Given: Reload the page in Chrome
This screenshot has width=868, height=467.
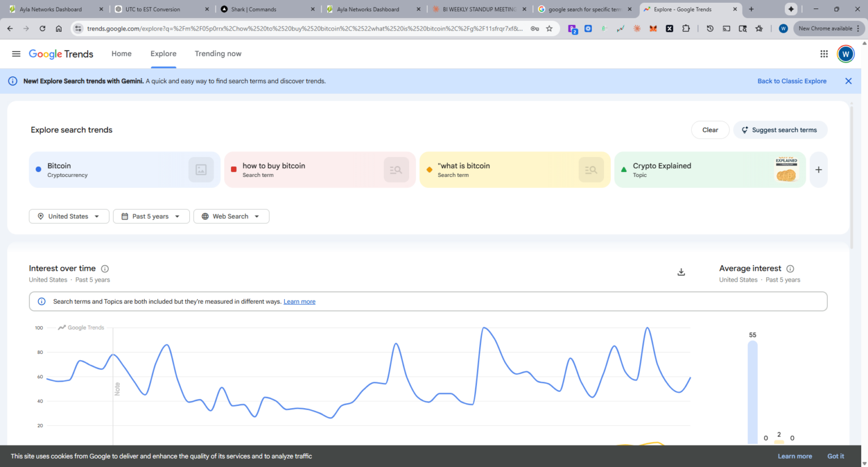Looking at the screenshot, I should click(42, 28).
